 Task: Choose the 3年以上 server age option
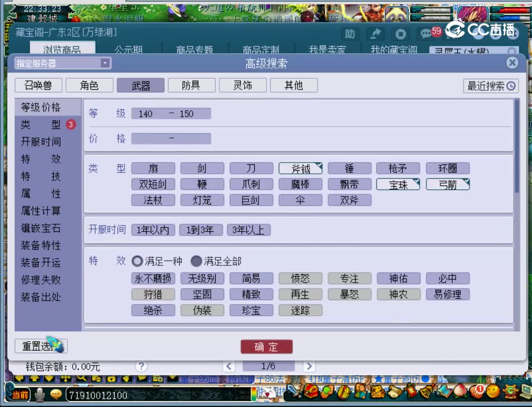249,230
